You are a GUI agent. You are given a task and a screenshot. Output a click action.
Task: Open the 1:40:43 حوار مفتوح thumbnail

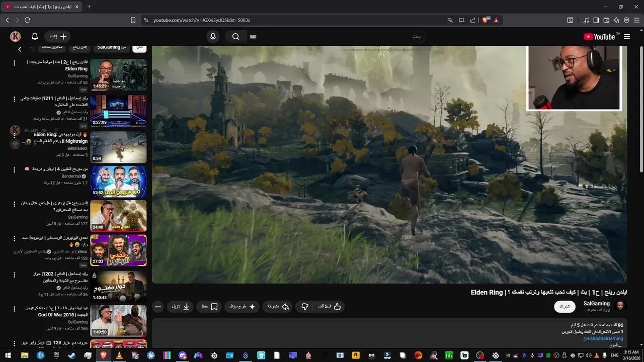118,286
